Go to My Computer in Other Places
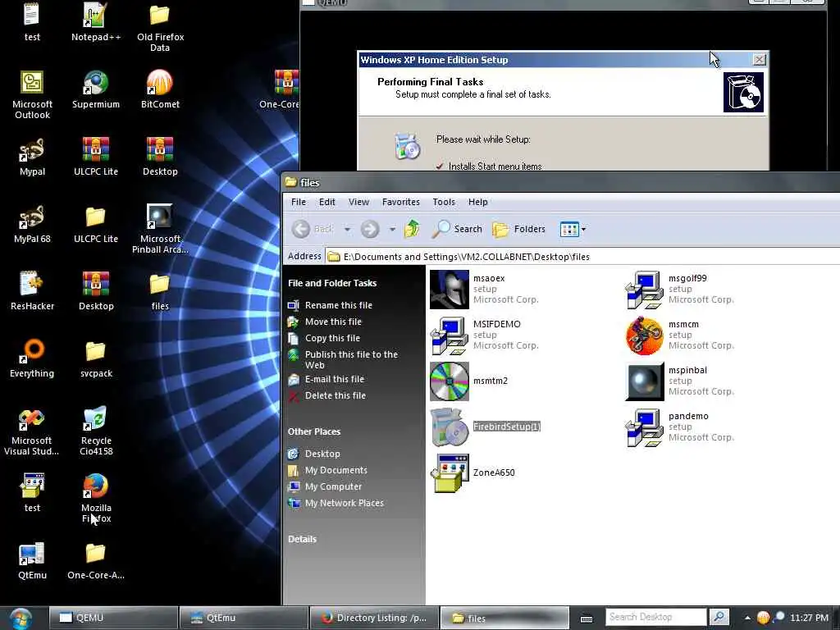This screenshot has width=840, height=630. pyautogui.click(x=333, y=486)
